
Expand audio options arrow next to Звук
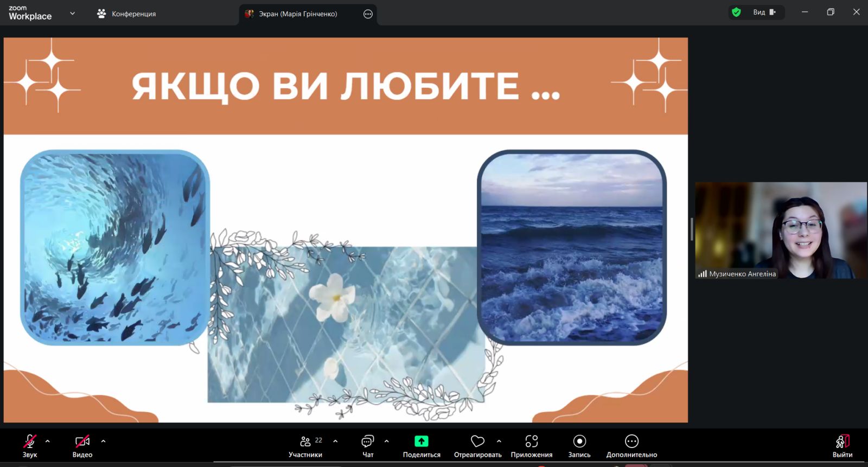click(48, 441)
